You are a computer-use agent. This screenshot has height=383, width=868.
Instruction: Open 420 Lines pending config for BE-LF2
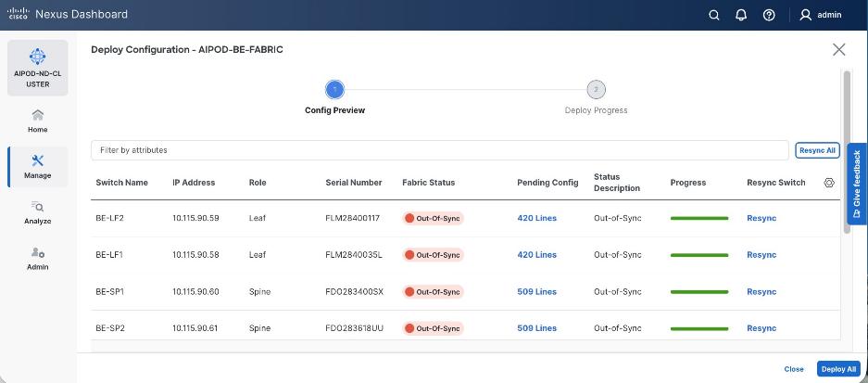[536, 218]
